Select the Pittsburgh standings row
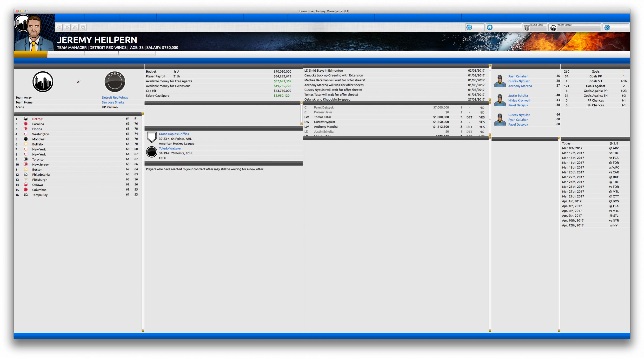The image size is (644, 358). click(78, 179)
